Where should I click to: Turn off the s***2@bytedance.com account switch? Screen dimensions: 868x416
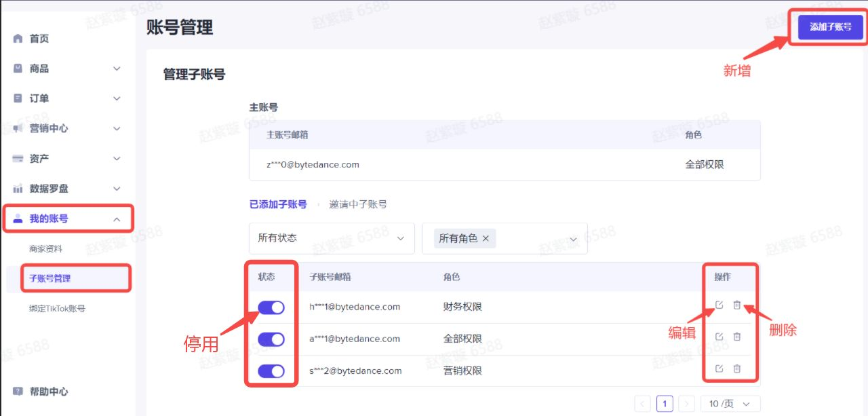tap(271, 371)
